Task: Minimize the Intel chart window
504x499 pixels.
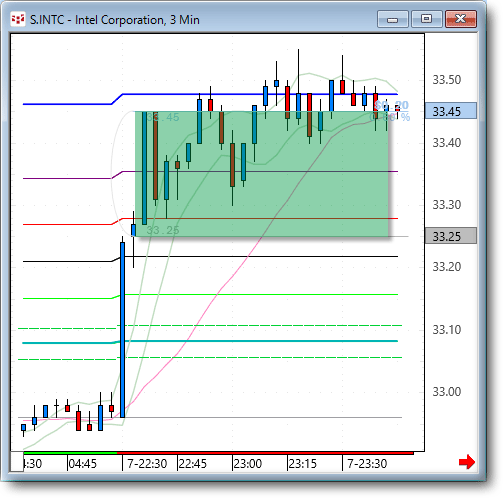Action: (x=393, y=19)
